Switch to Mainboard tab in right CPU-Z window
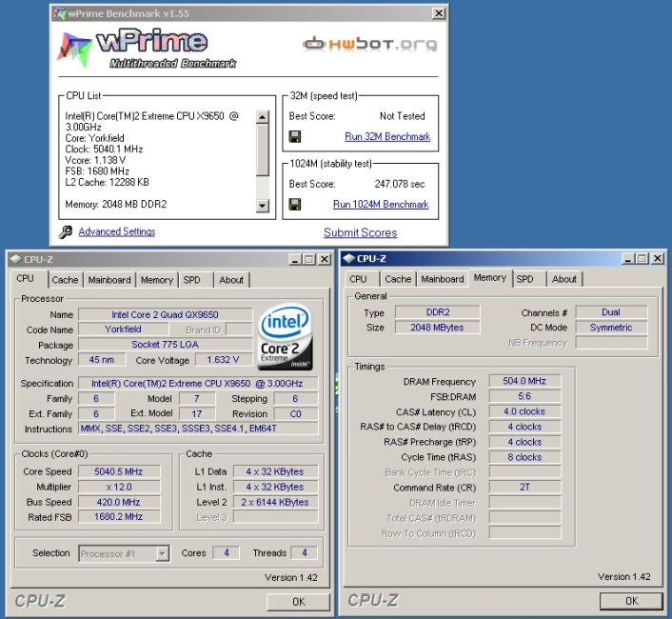Viewport: 672px width, 619px height. 443,279
